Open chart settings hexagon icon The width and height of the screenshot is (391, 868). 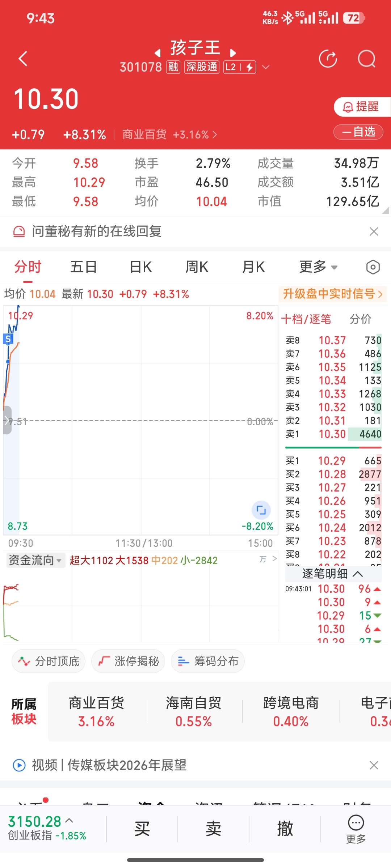(373, 267)
